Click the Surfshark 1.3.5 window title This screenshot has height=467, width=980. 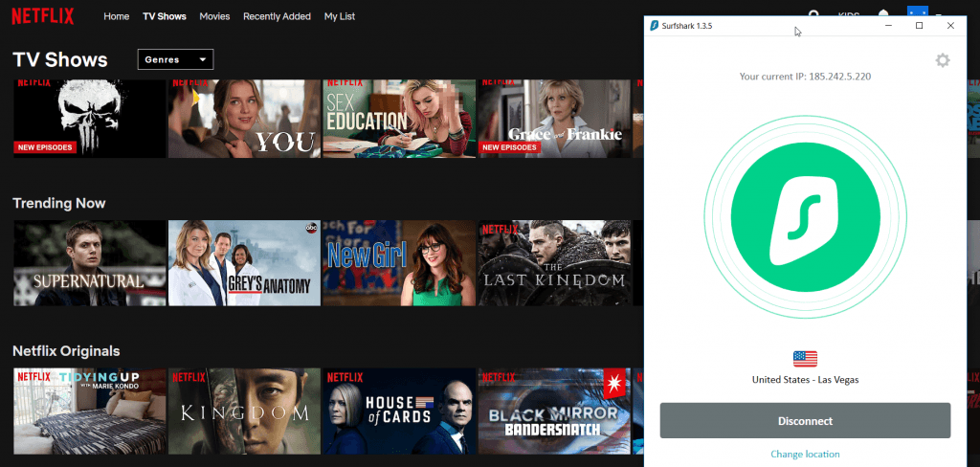click(687, 26)
